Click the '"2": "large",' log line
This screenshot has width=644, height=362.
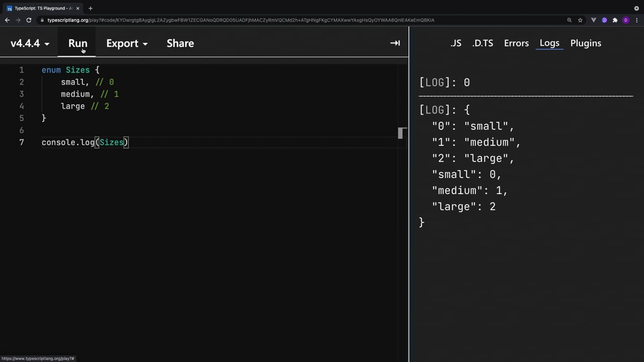point(473,158)
